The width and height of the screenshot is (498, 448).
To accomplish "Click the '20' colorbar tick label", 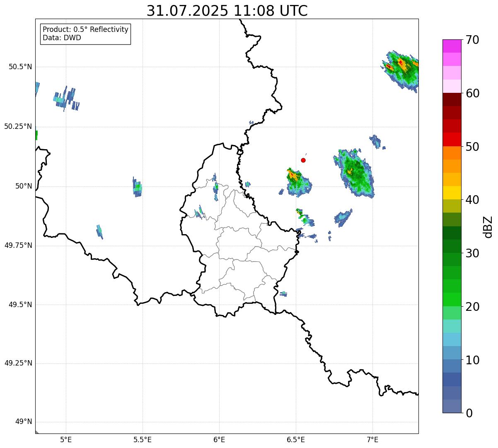I will coord(472,307).
